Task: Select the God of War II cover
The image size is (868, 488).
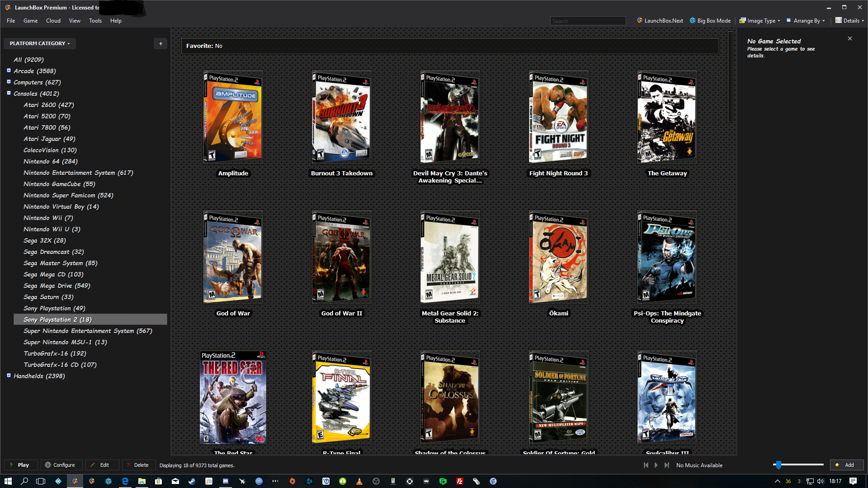Action: point(342,258)
